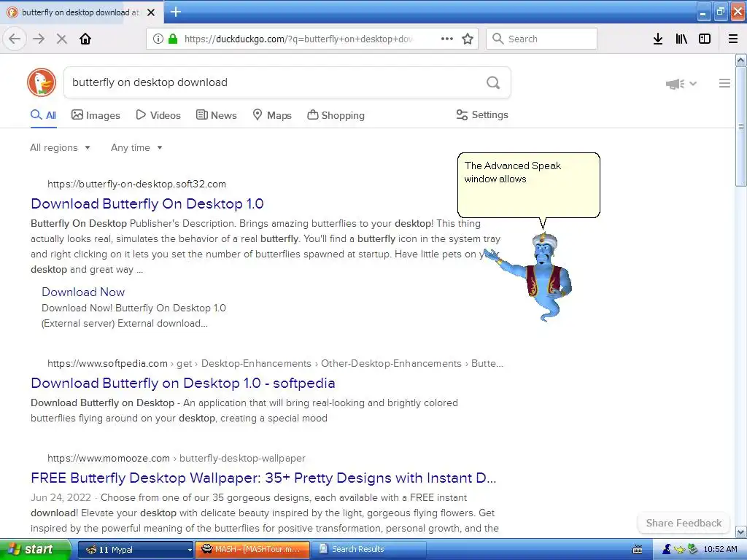Click the genie's speech balloon

pyautogui.click(x=528, y=185)
